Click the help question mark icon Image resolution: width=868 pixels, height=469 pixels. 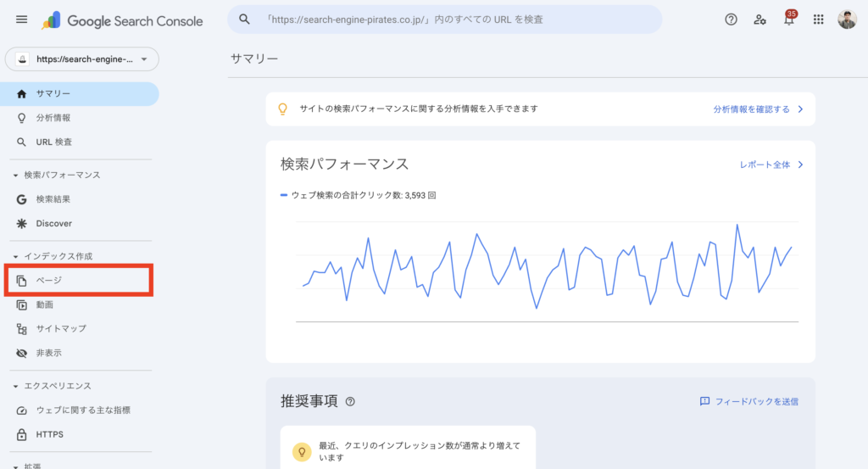click(x=731, y=20)
